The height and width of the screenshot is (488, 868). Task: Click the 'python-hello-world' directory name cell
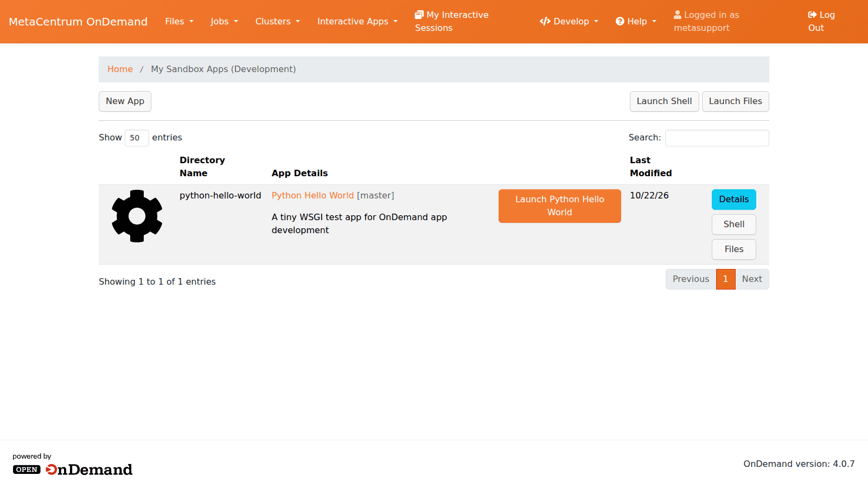tap(220, 196)
